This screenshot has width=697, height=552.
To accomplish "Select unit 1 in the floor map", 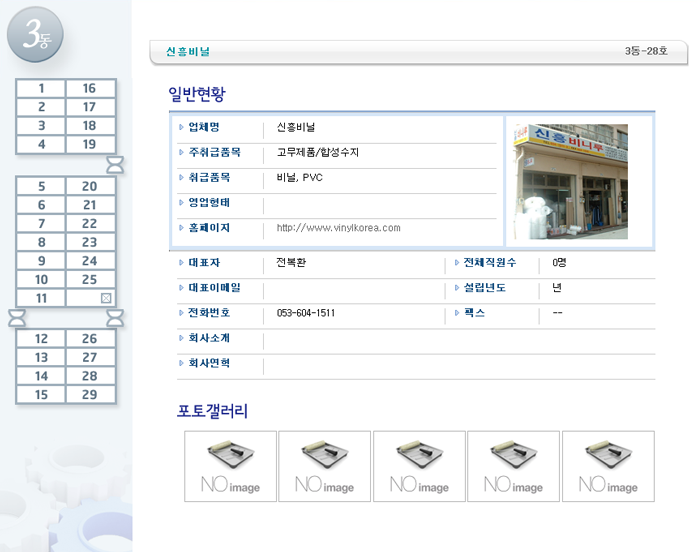I will [41, 88].
